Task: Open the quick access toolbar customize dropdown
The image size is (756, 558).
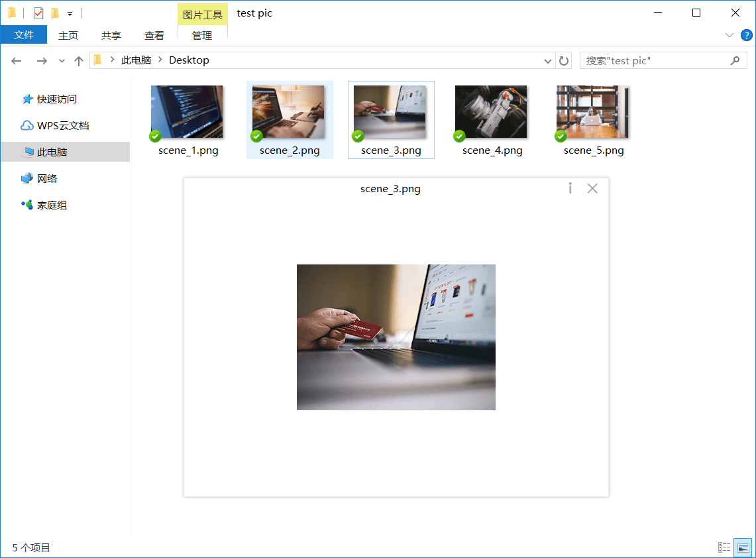Action: point(70,12)
